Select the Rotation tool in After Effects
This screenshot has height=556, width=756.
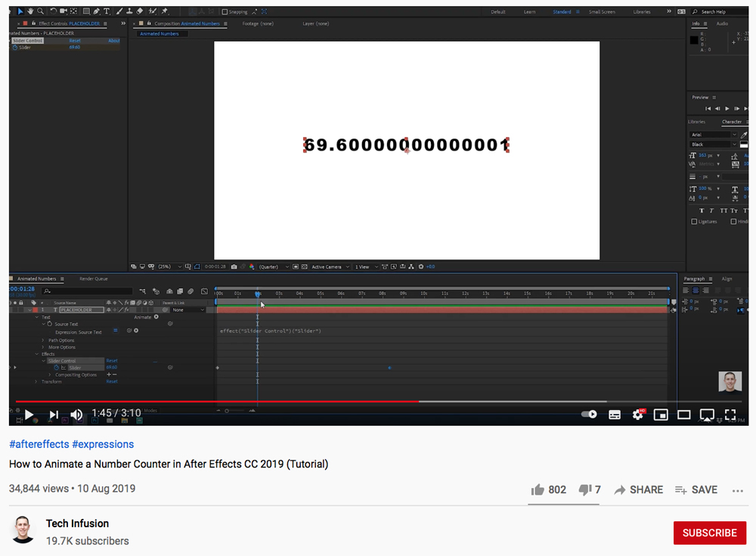tap(53, 11)
